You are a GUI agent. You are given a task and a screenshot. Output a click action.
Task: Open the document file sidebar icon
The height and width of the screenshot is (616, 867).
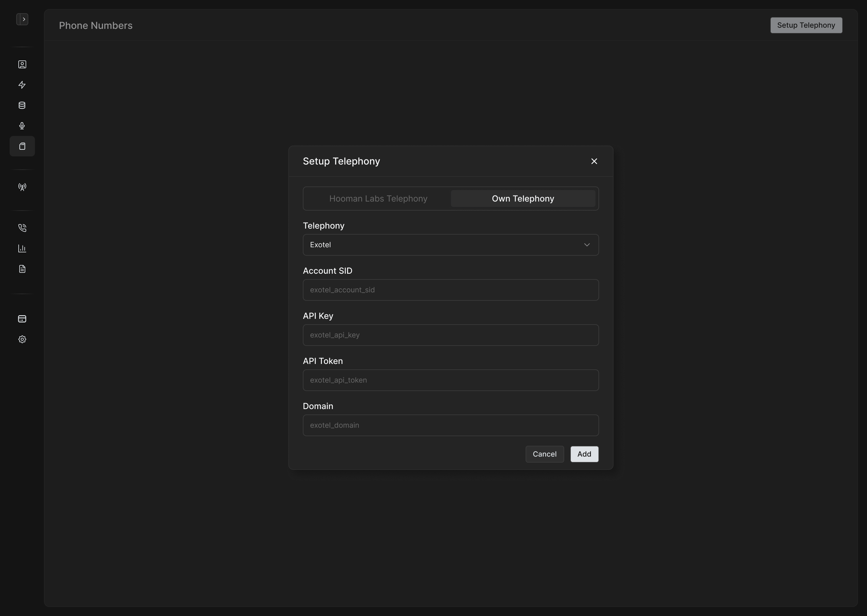(22, 269)
